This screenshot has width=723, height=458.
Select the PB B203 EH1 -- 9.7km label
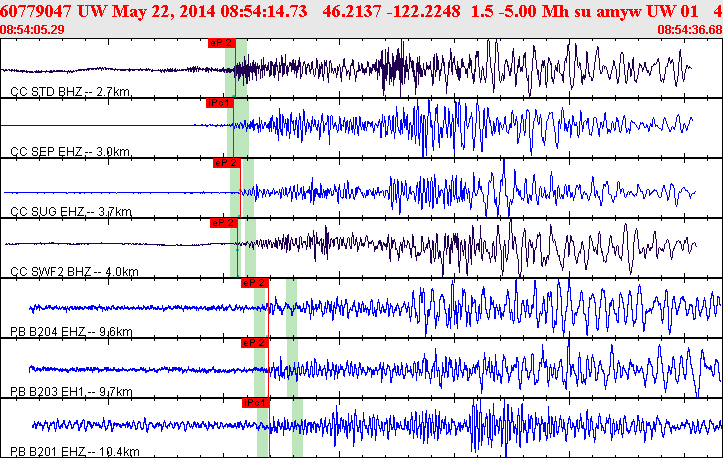click(x=71, y=392)
